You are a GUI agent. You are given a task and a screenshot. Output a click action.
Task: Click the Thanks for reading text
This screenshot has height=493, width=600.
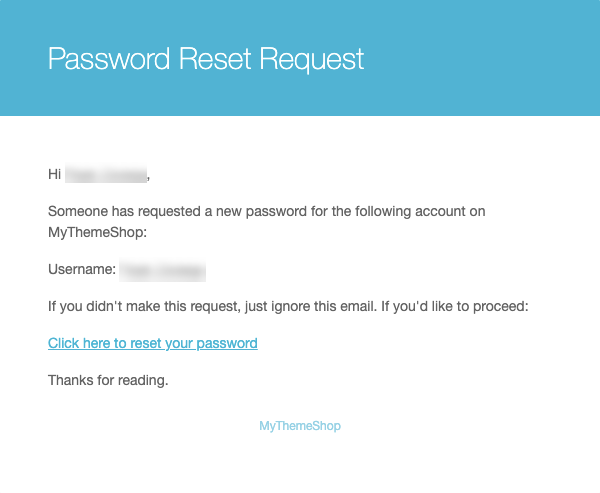[108, 380]
